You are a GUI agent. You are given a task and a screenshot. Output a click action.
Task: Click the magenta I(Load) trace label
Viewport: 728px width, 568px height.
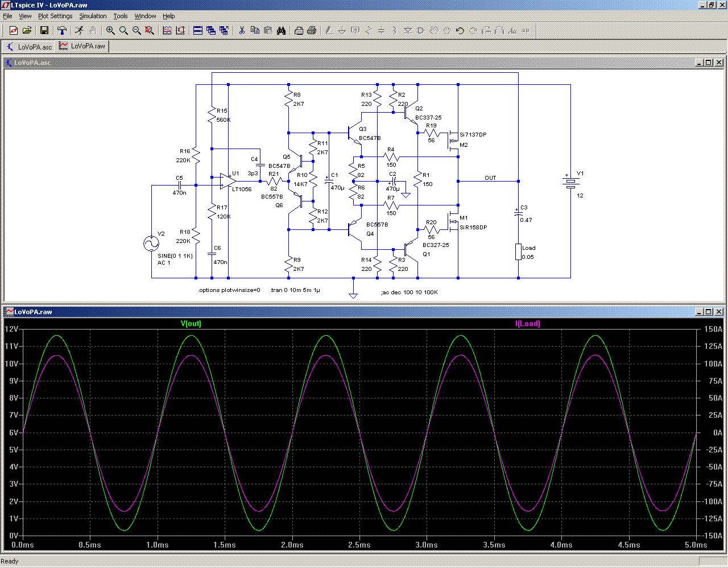pos(528,324)
